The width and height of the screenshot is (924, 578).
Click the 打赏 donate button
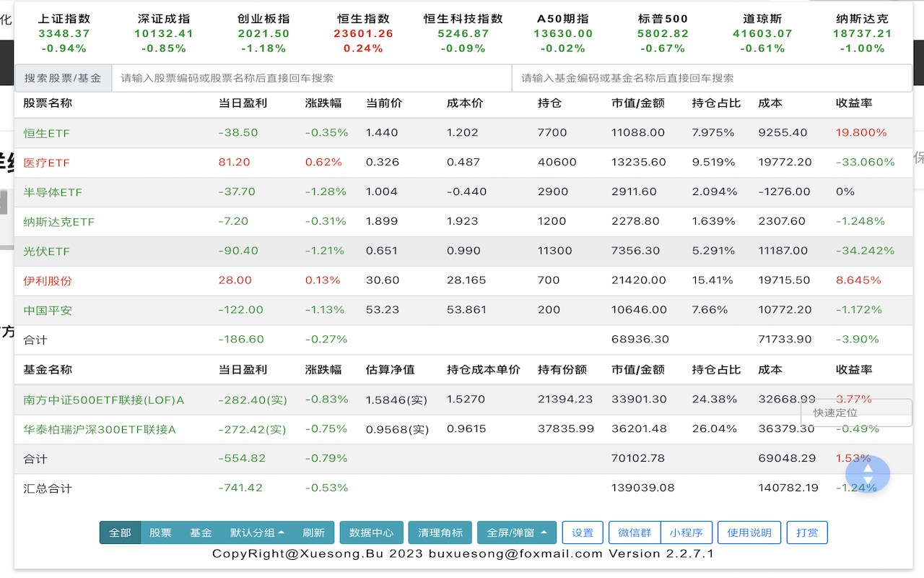(x=807, y=532)
